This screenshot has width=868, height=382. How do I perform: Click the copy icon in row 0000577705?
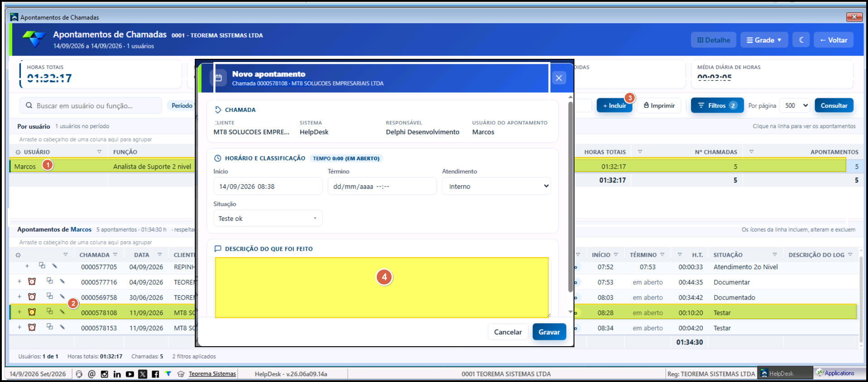pyautogui.click(x=42, y=265)
